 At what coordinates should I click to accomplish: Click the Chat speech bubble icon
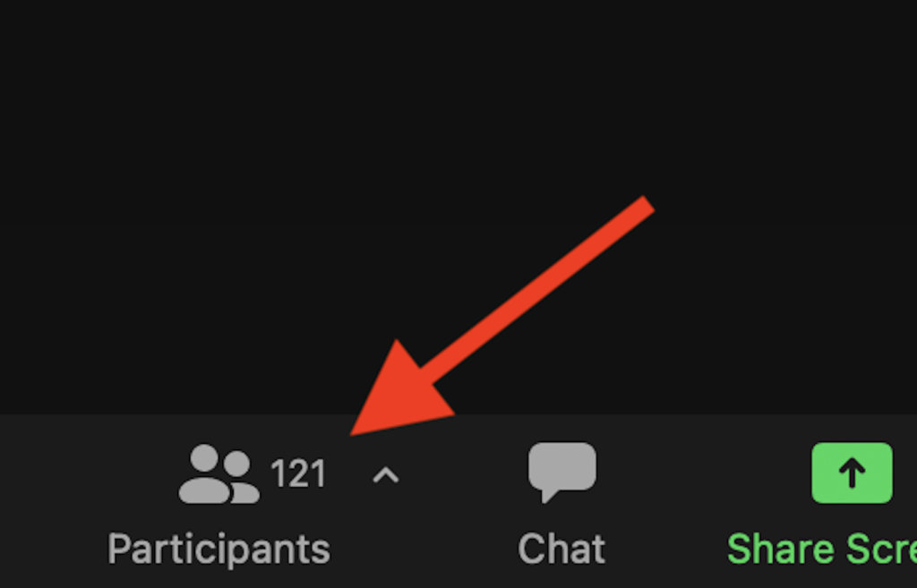[x=562, y=473]
